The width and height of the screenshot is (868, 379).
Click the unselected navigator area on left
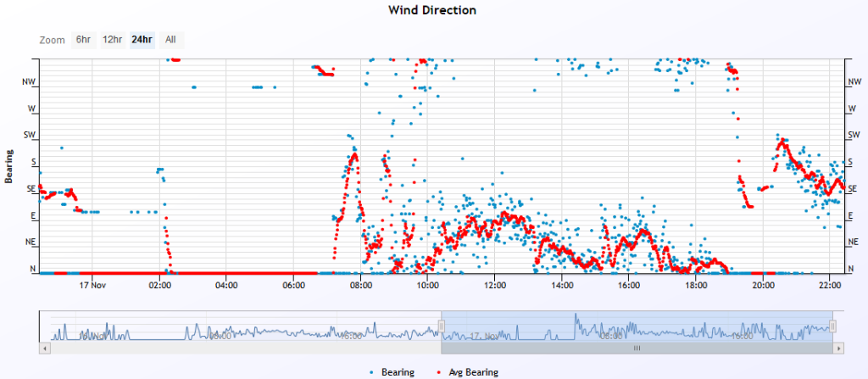pos(240,326)
